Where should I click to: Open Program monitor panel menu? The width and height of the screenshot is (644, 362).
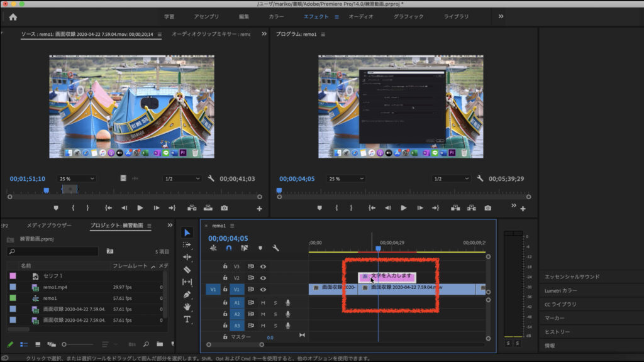(323, 35)
